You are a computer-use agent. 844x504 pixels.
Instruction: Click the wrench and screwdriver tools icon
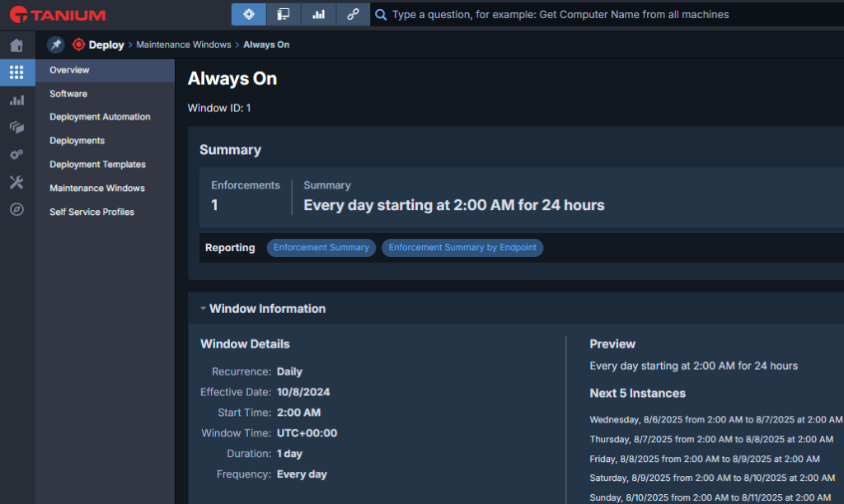pos(16,182)
